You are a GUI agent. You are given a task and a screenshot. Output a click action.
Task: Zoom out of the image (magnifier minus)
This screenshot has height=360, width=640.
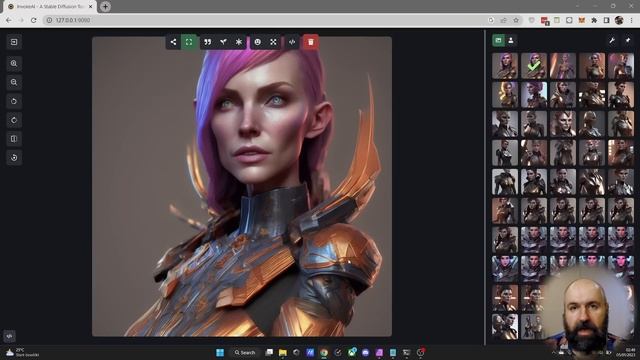(14, 82)
